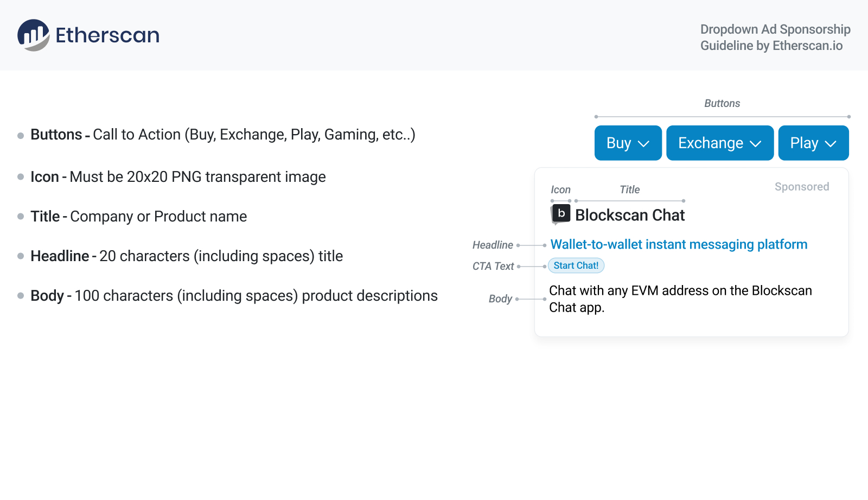
Task: Click the 'Start Chat!' CTA pill
Action: tap(576, 265)
